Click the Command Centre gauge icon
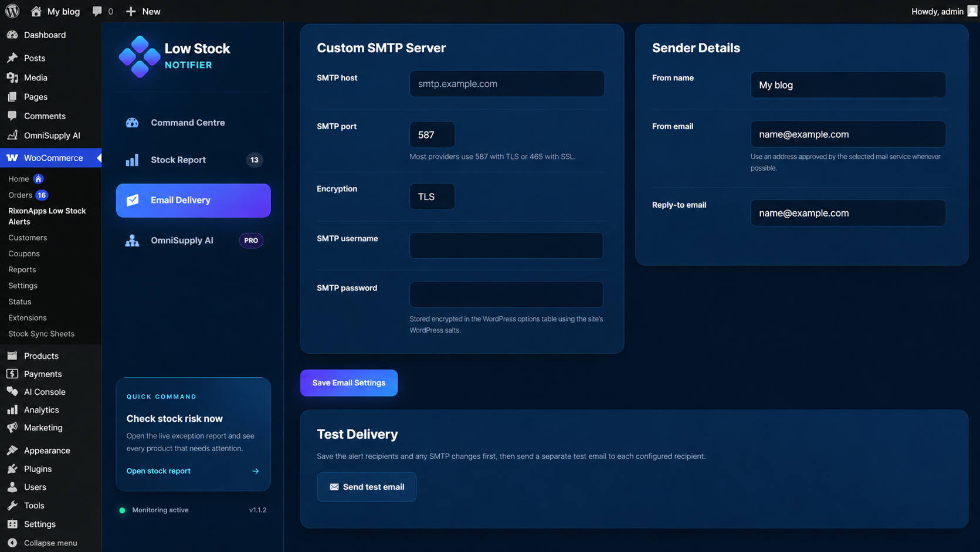This screenshot has height=552, width=980. (x=132, y=123)
